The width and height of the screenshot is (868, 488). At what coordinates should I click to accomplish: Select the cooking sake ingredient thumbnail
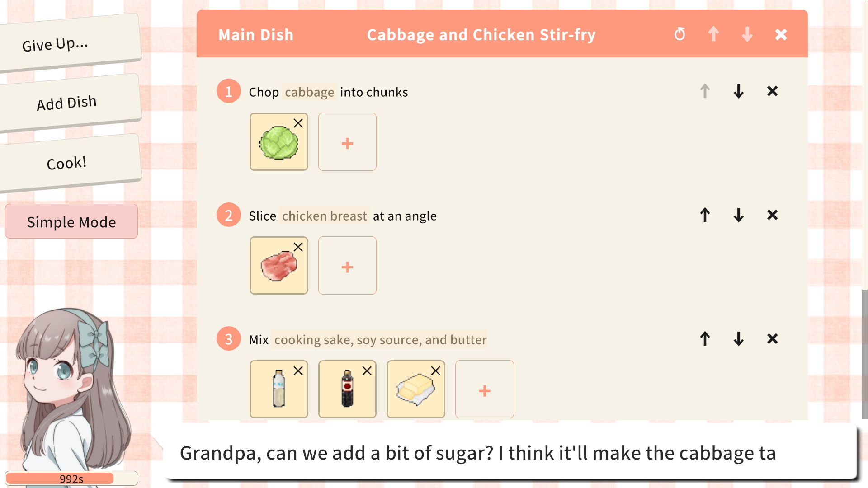[278, 389]
